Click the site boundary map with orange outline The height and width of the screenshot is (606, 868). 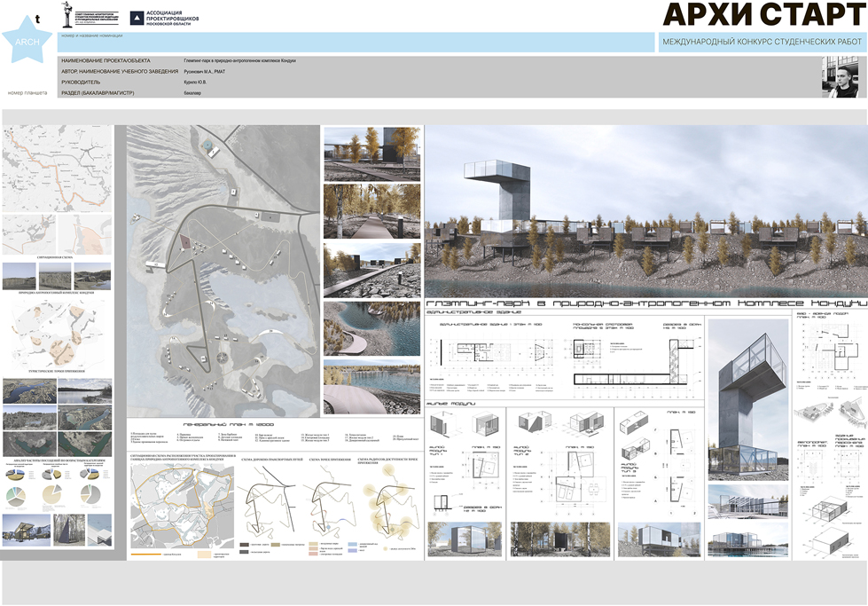click(180, 510)
